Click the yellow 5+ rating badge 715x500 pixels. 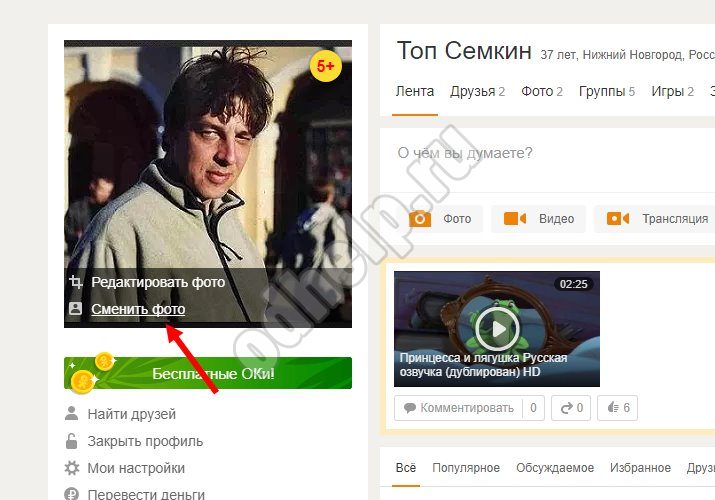point(326,66)
